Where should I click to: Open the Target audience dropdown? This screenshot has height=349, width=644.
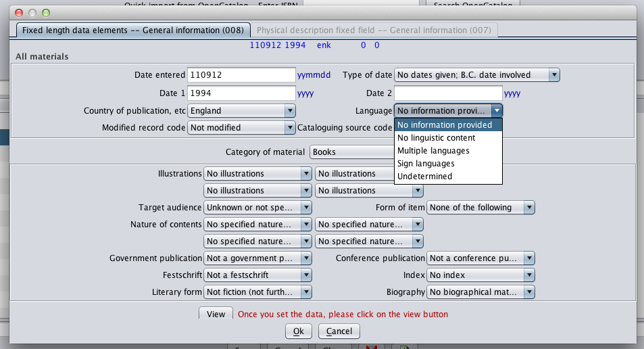pyautogui.click(x=257, y=208)
